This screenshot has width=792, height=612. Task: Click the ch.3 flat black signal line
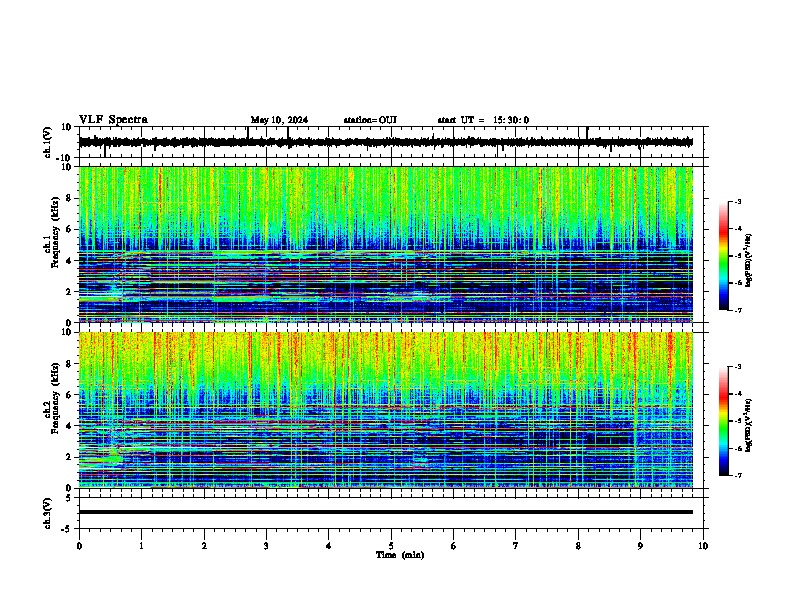pos(385,512)
